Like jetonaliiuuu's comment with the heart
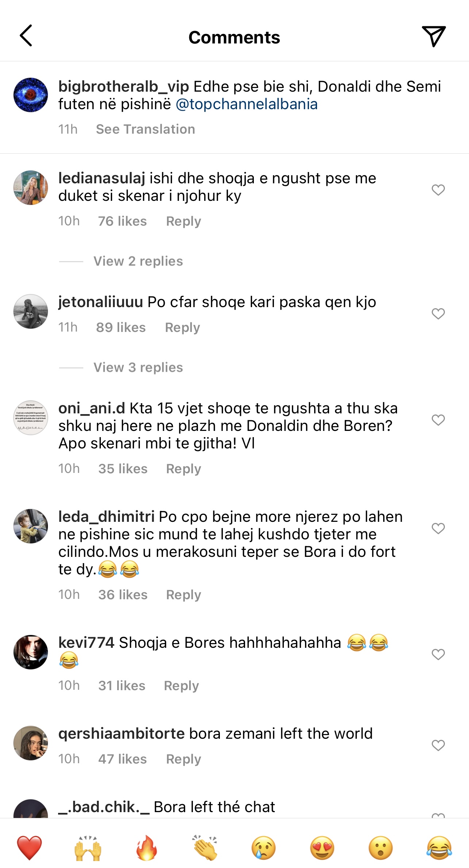Viewport: 469px width, 868px height. (x=438, y=314)
